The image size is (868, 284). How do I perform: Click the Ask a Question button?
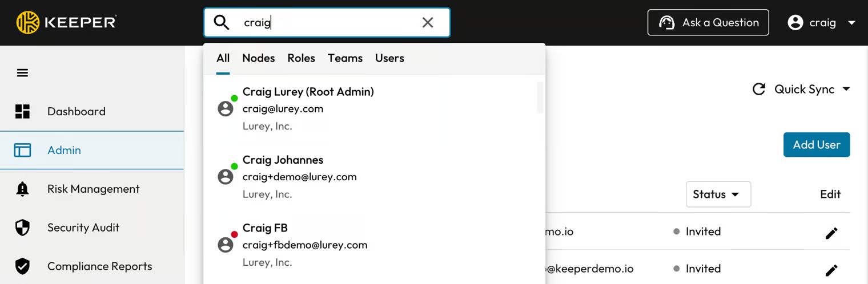708,23
